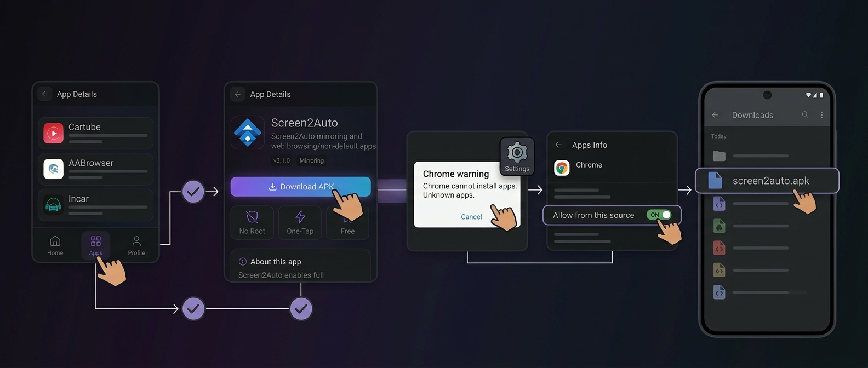The image size is (868, 368).
Task: Select the AABrowser list entry name
Action: pos(91,163)
